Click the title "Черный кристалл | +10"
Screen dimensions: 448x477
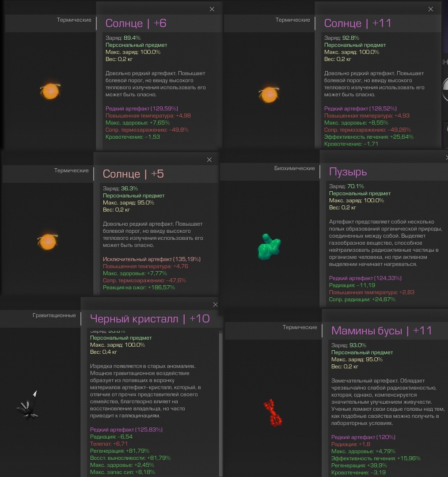[150, 318]
